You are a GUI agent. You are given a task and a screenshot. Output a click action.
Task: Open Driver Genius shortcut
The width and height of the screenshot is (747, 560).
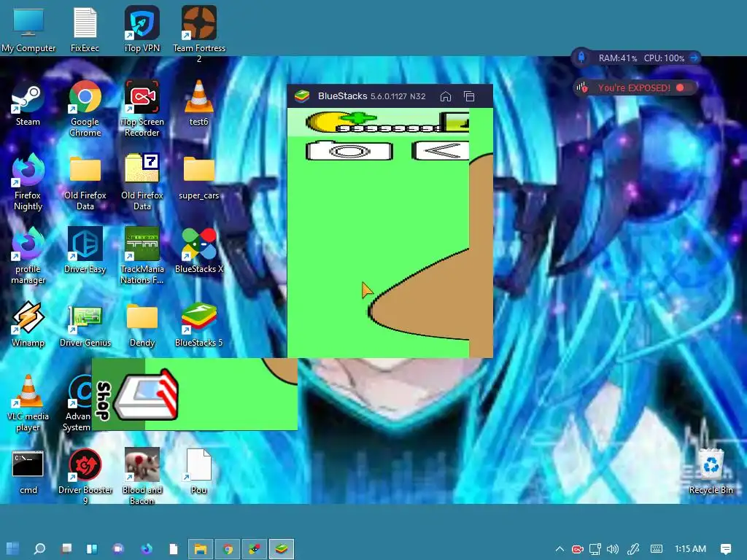coord(85,324)
